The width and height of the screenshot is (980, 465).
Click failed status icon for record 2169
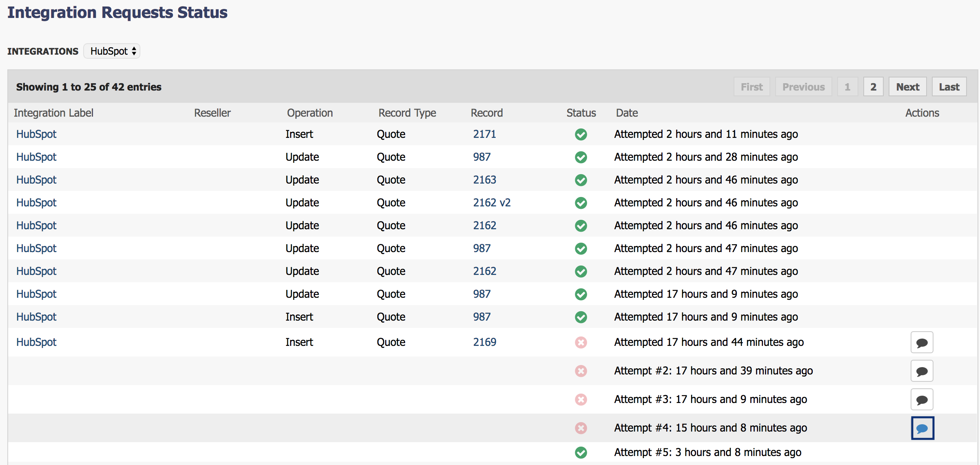[581, 342]
